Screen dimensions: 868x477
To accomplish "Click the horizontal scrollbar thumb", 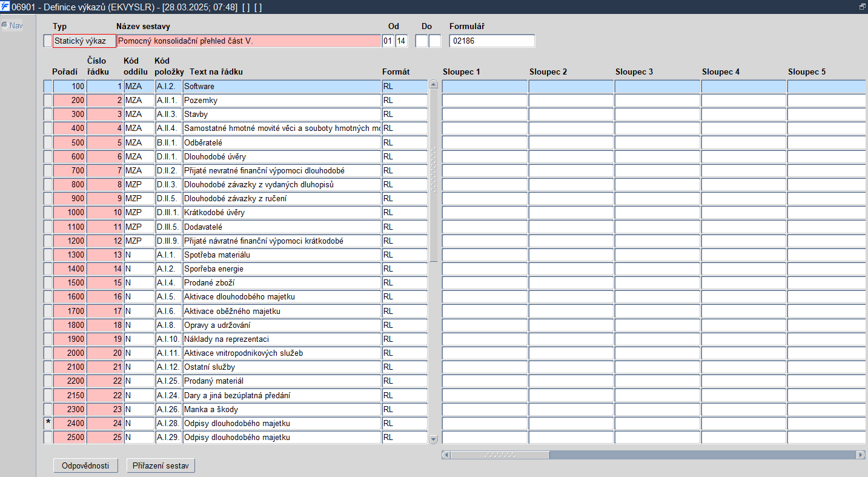I will coord(500,455).
